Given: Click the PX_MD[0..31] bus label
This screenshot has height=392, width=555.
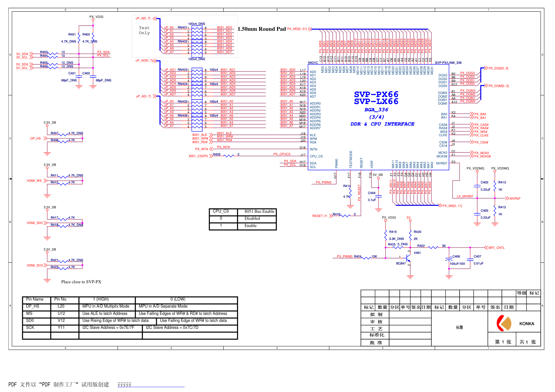Looking at the screenshot, I should coord(297,29).
